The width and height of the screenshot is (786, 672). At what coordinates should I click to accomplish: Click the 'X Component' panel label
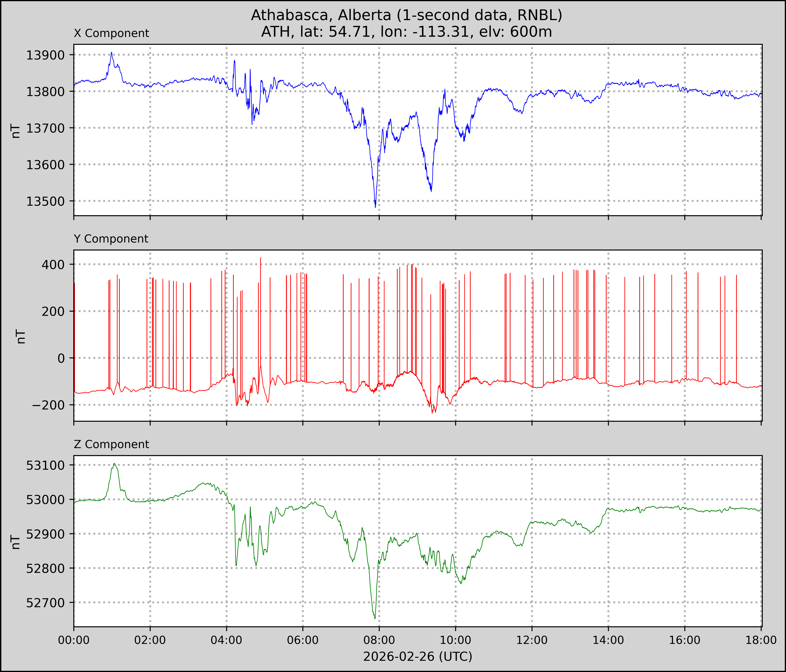111,33
